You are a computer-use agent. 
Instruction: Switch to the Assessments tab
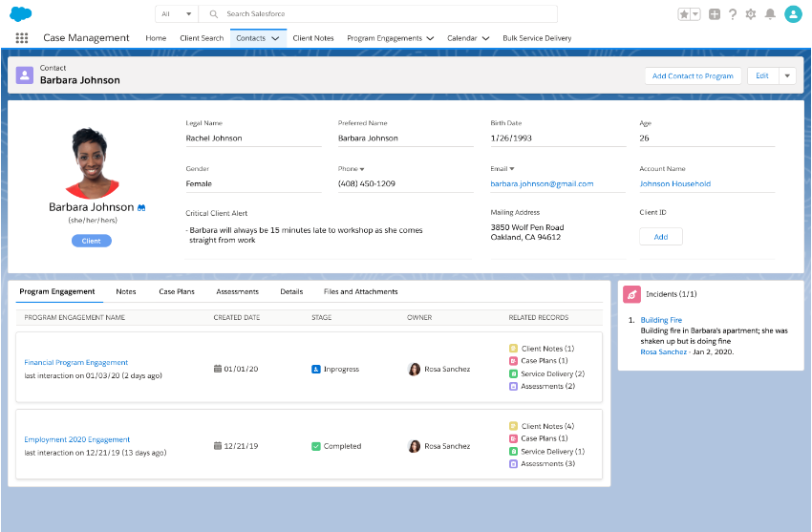click(x=237, y=292)
